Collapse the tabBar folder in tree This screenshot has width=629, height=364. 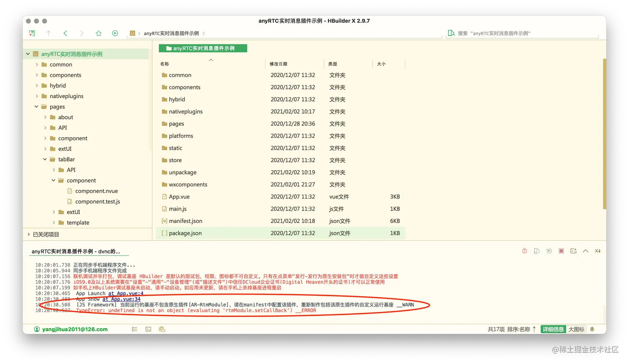(x=45, y=159)
